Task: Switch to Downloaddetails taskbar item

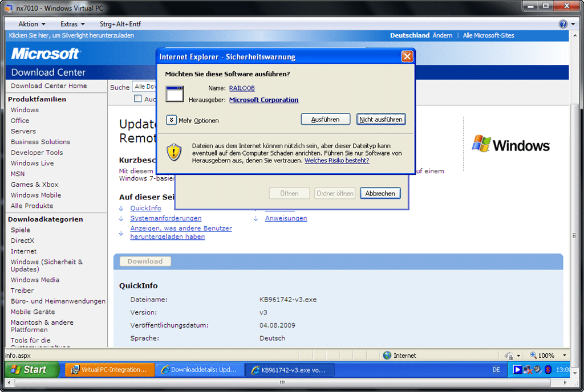Action: pyautogui.click(x=200, y=370)
